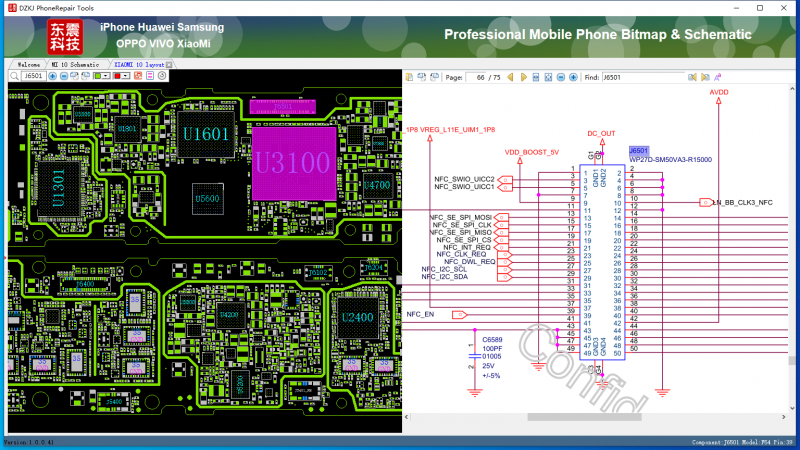Go to previous schematic page arrow
Viewport: 800px width, 450px height.
pos(510,77)
